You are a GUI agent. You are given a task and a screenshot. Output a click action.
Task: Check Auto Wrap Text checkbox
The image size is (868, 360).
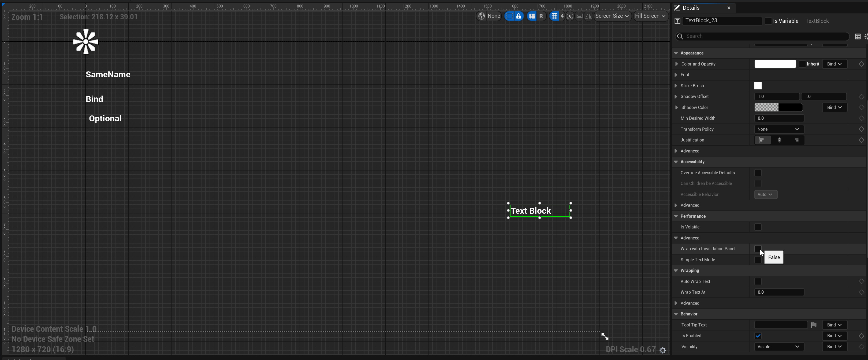[758, 281]
